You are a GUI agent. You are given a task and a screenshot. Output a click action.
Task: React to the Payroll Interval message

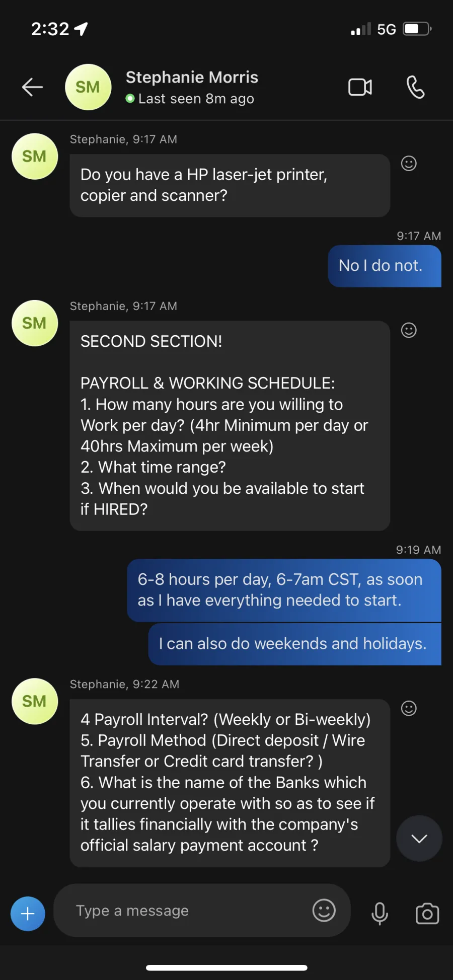[x=409, y=708]
